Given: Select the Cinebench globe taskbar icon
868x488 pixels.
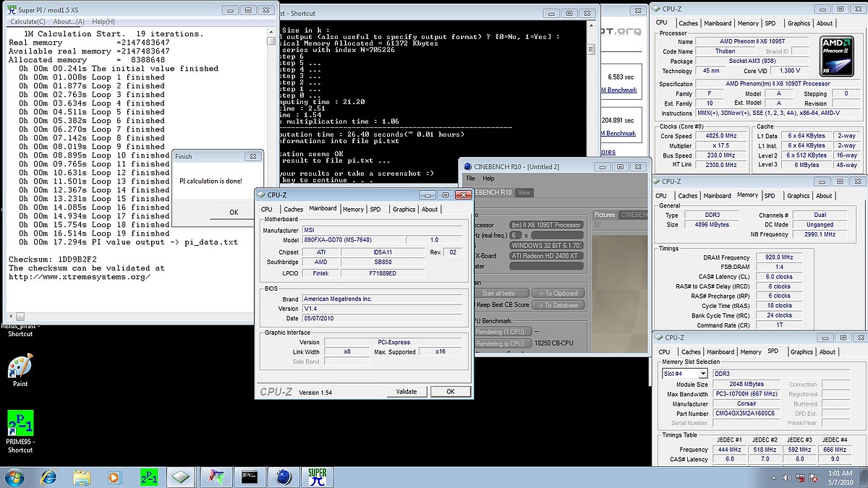Looking at the screenshot, I should point(284,477).
